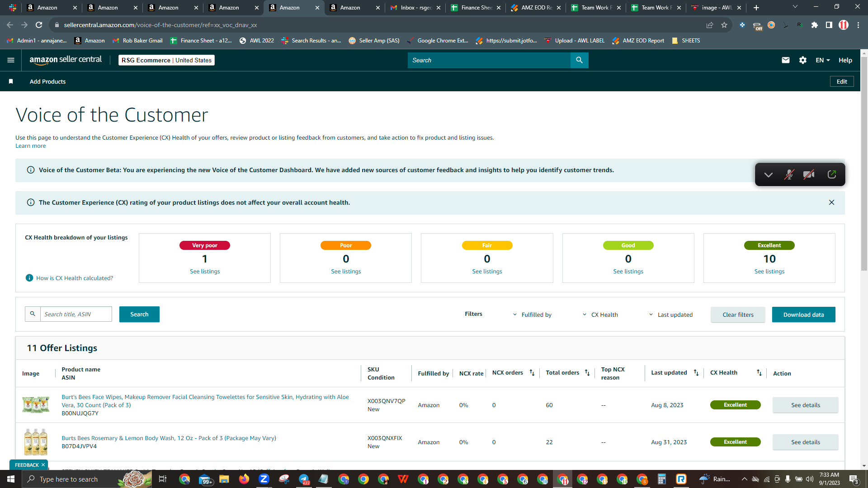
Task: See details for Burt's Bees Face Wipes
Action: pyautogui.click(x=805, y=405)
